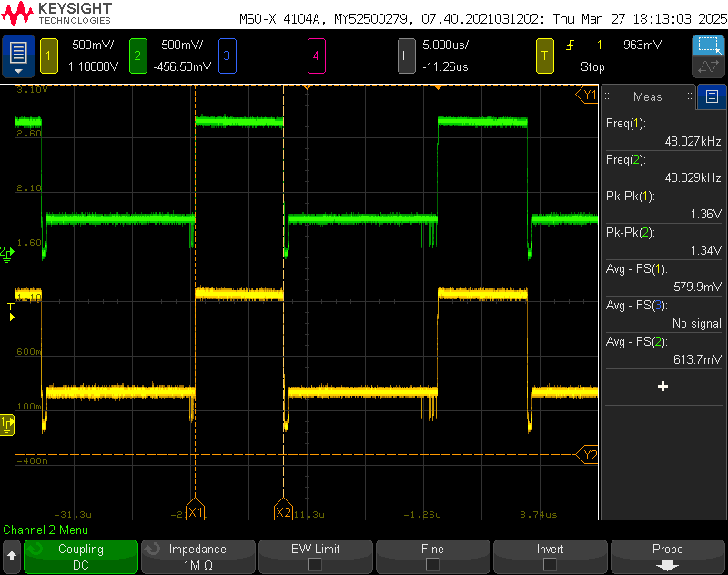The width and height of the screenshot is (728, 575).
Task: Go back with the up arrow softkey
Action: pos(12,557)
